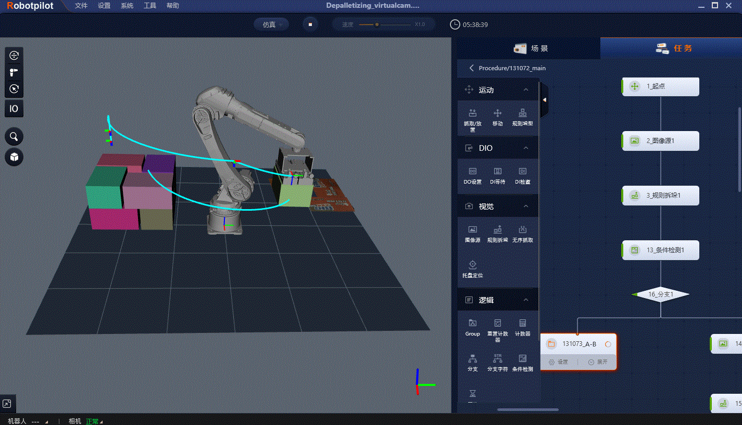Add a 移动 move node
742x425 pixels.
pyautogui.click(x=497, y=117)
